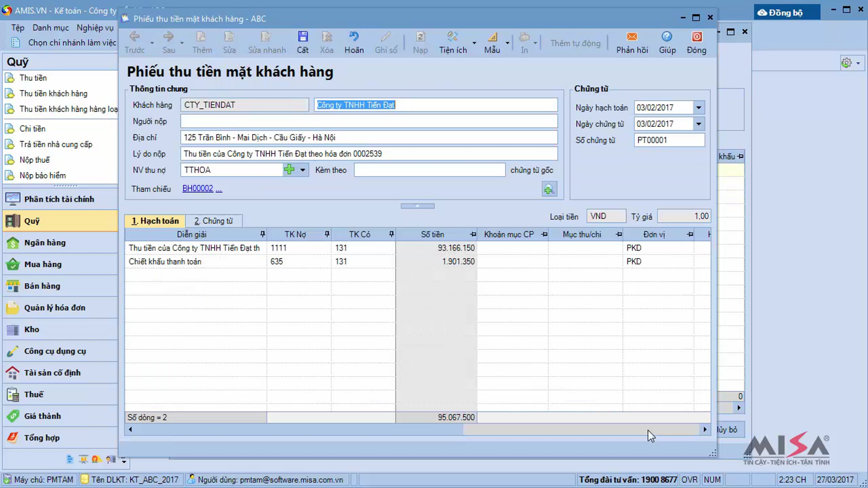The image size is (868, 488).
Task: Click Chọn chi nhánh làm việc
Action: tap(72, 43)
